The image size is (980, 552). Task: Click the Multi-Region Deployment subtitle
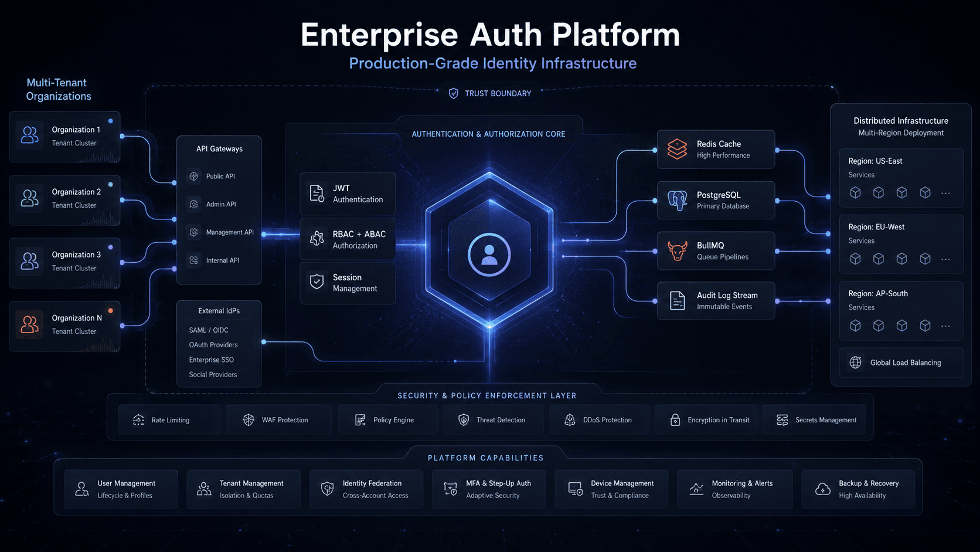pyautogui.click(x=901, y=133)
